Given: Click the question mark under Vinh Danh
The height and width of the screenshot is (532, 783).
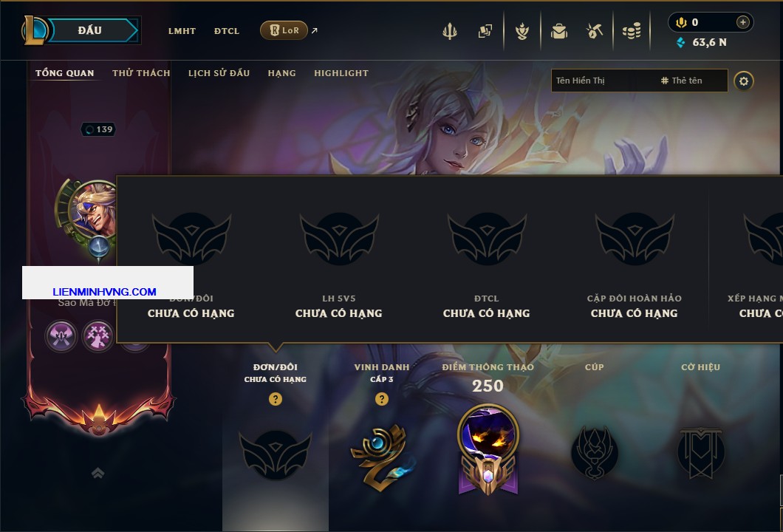Looking at the screenshot, I should [x=381, y=398].
